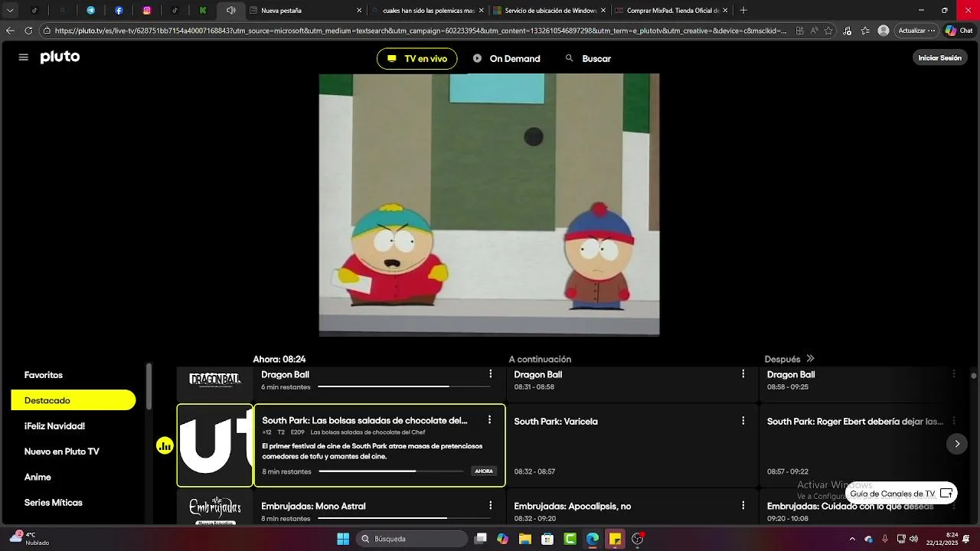Image resolution: width=980 pixels, height=551 pixels.
Task: Show hidden system tray icons
Action: pos(852,539)
